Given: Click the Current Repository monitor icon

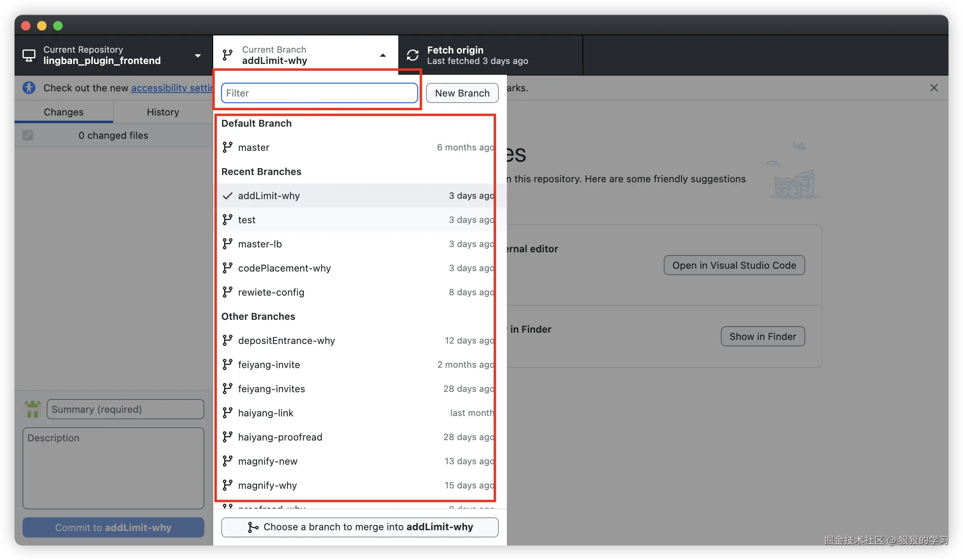Looking at the screenshot, I should (29, 55).
